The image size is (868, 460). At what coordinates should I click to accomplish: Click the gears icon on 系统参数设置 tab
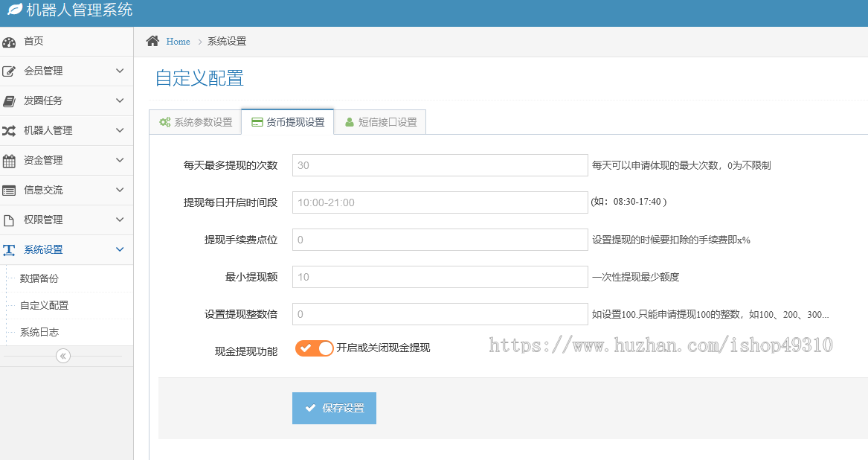click(165, 122)
